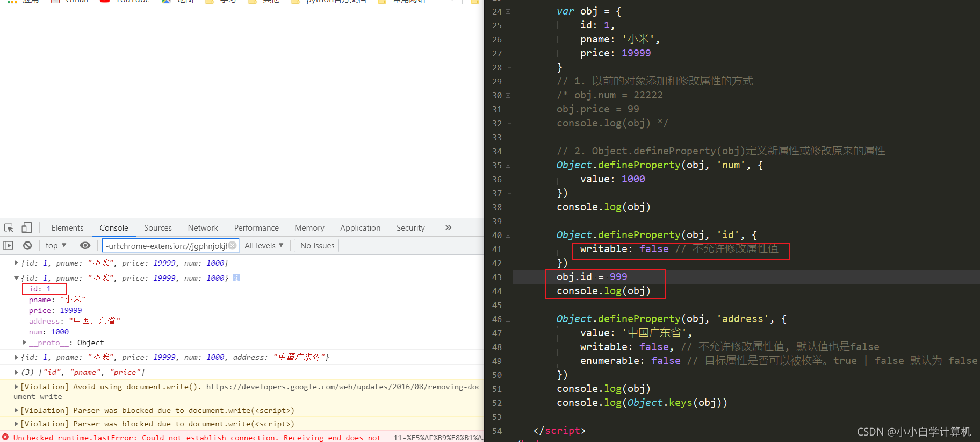Click the fold end marker at line 37
980x442 pixels.
pos(508,193)
